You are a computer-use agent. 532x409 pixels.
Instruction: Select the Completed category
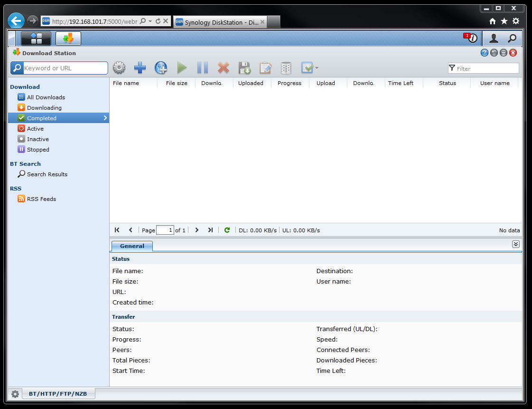click(x=58, y=118)
